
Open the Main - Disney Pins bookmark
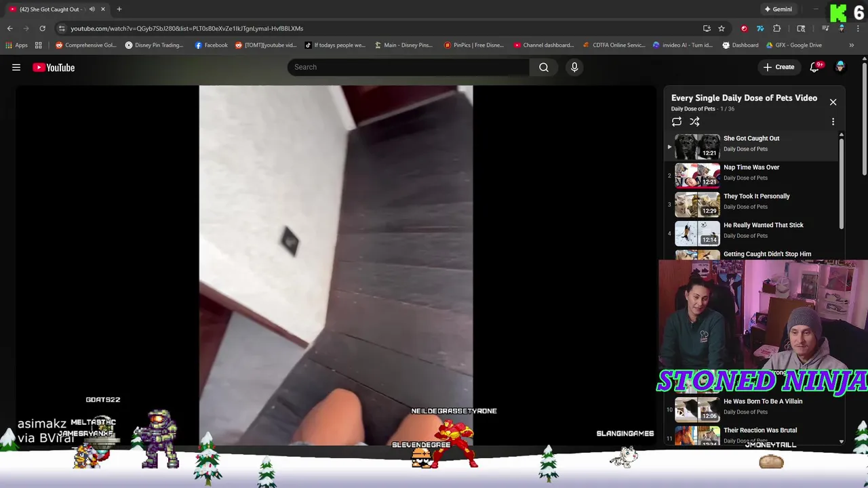tap(403, 45)
